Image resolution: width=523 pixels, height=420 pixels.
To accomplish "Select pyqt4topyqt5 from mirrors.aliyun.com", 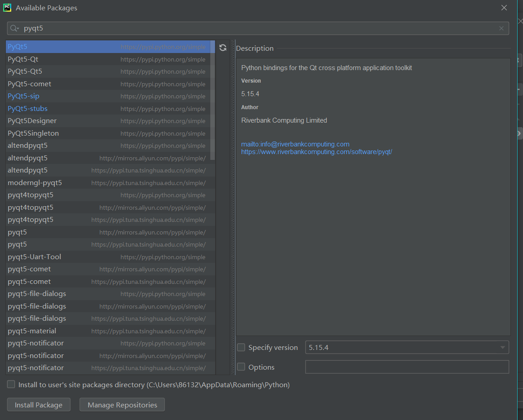I will pos(111,208).
